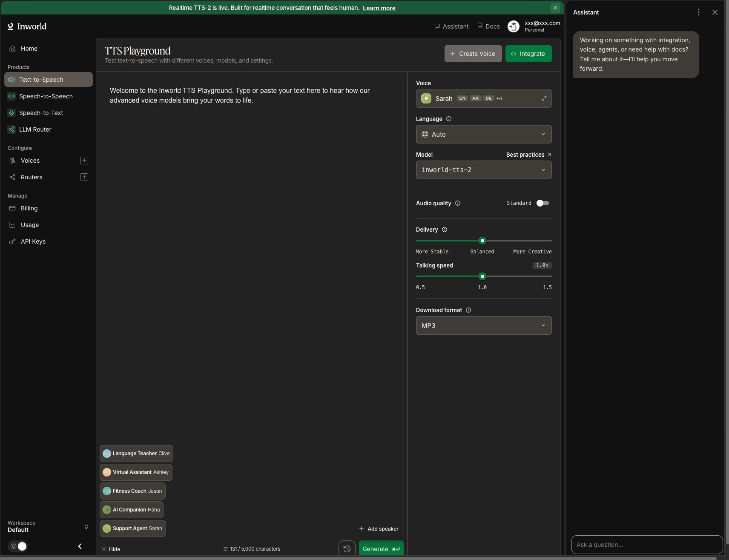Hide the preset suggestions
Viewport: 729px width, 560px height.
point(111,549)
